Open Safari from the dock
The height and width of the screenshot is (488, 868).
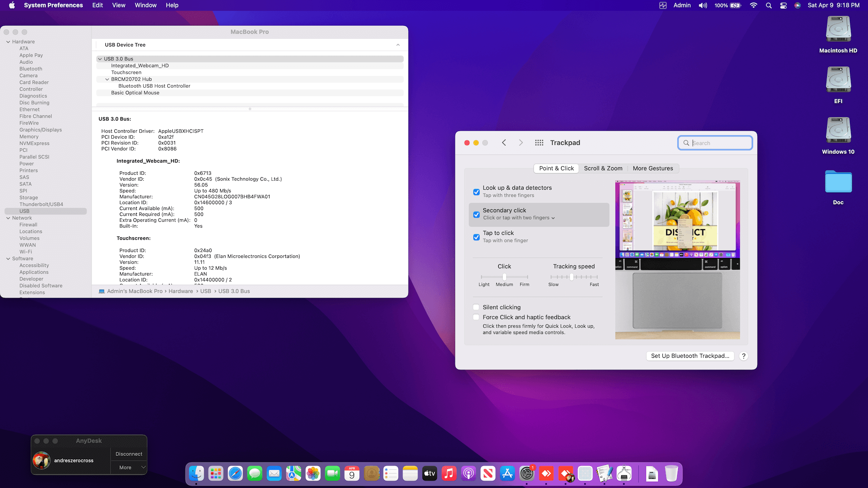coord(235,474)
